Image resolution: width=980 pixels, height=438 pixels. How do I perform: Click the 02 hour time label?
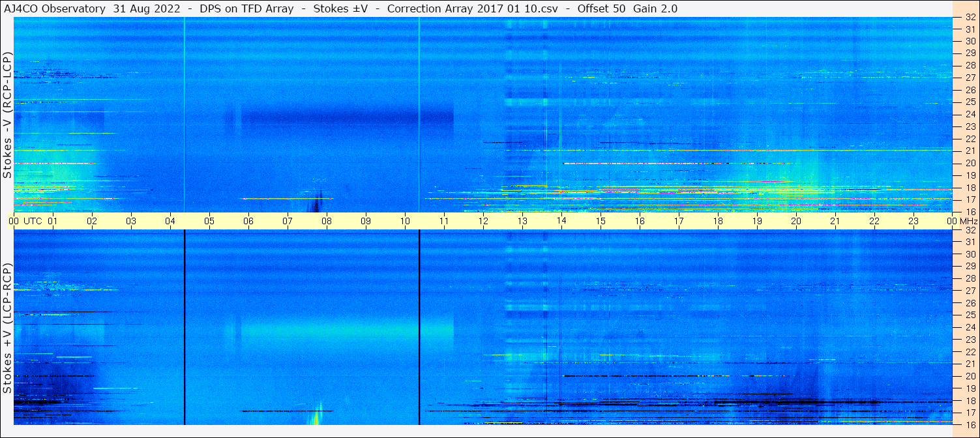[x=91, y=221]
